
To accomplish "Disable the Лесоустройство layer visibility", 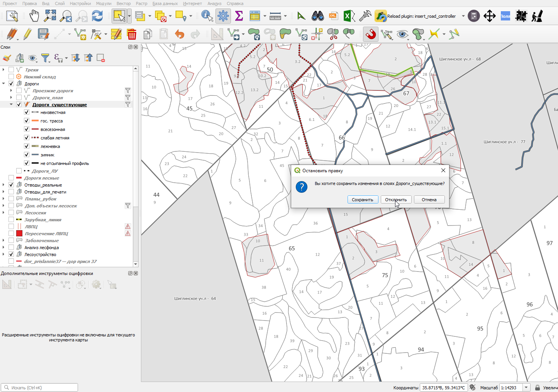I will tap(11, 255).
